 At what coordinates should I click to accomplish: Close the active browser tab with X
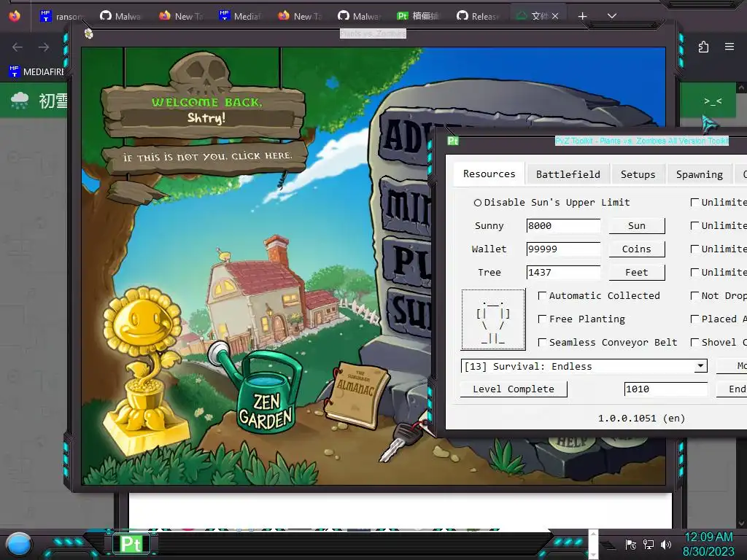point(555,16)
